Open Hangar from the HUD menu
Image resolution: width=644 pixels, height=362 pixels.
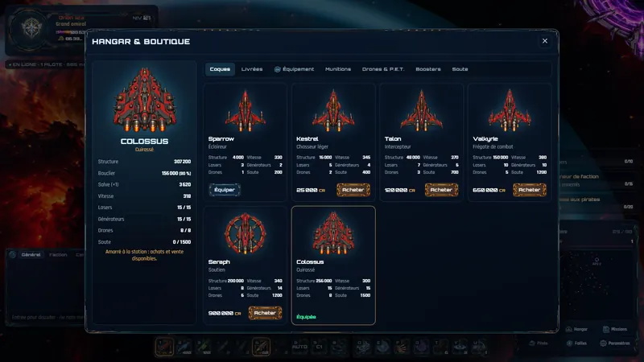click(x=576, y=329)
